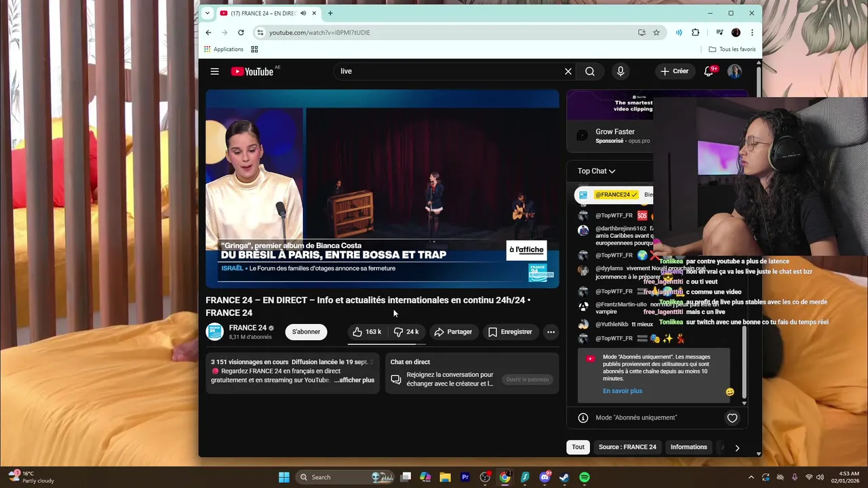
Task: Open a new Chrome tab
Action: [x=330, y=13]
